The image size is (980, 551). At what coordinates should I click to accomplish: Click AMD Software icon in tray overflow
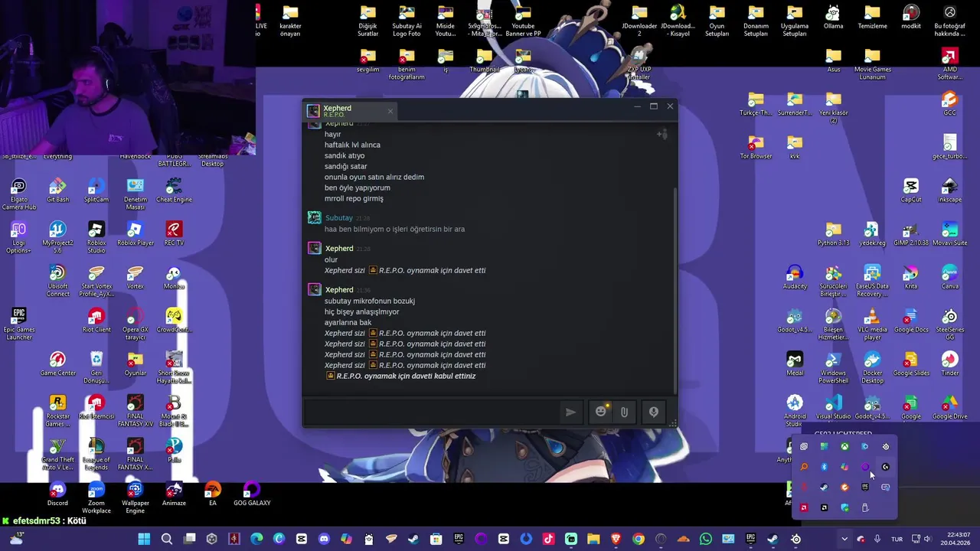coord(804,507)
